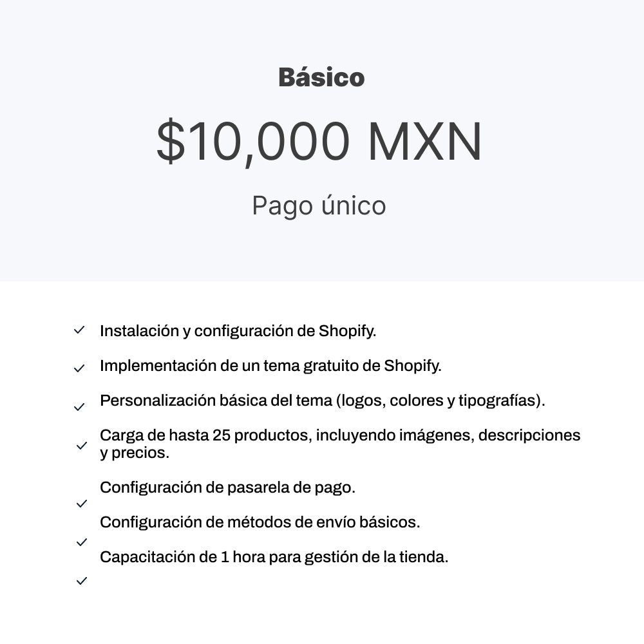This screenshot has height=644, width=644.
Task: Click the checkmark next to Carga de hasta 25 productos
Action: pyautogui.click(x=82, y=445)
